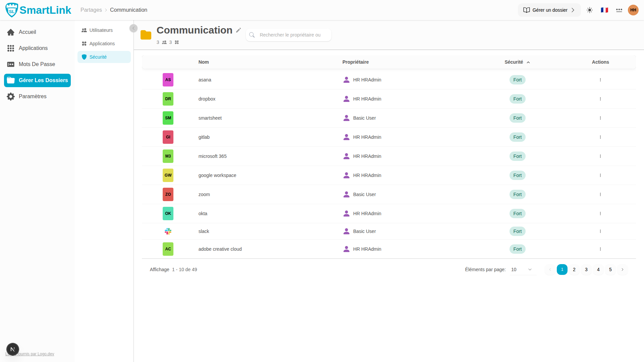Click the Partages breadcrumb link
The width and height of the screenshot is (644, 362).
[91, 10]
